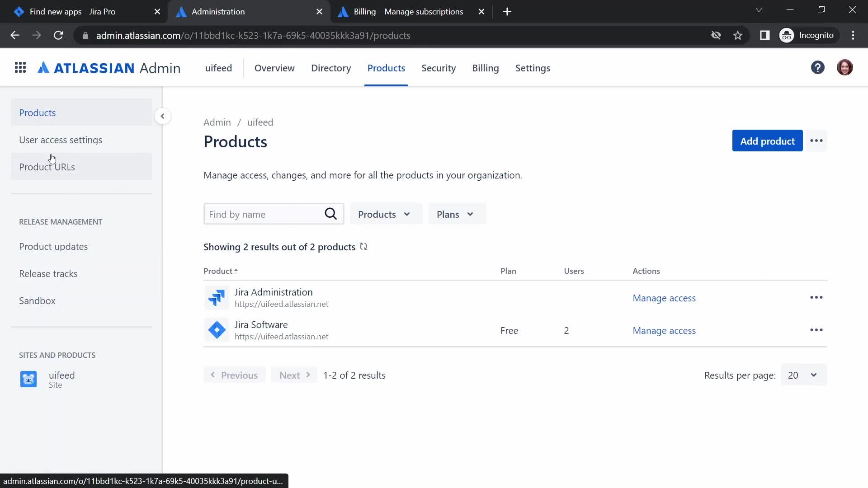Switch to the Billing tab
This screenshot has height=488, width=868.
click(486, 68)
